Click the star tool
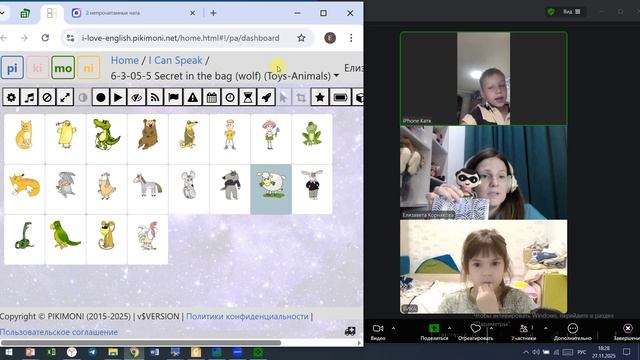 [320, 98]
